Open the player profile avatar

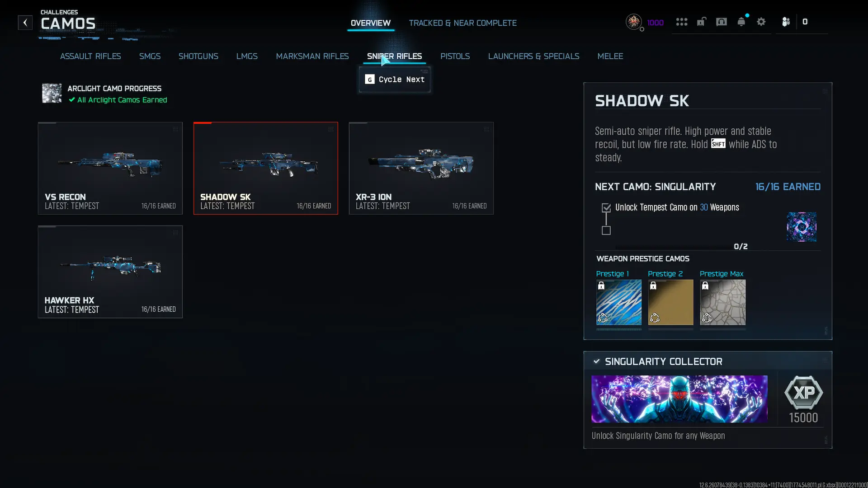(634, 22)
